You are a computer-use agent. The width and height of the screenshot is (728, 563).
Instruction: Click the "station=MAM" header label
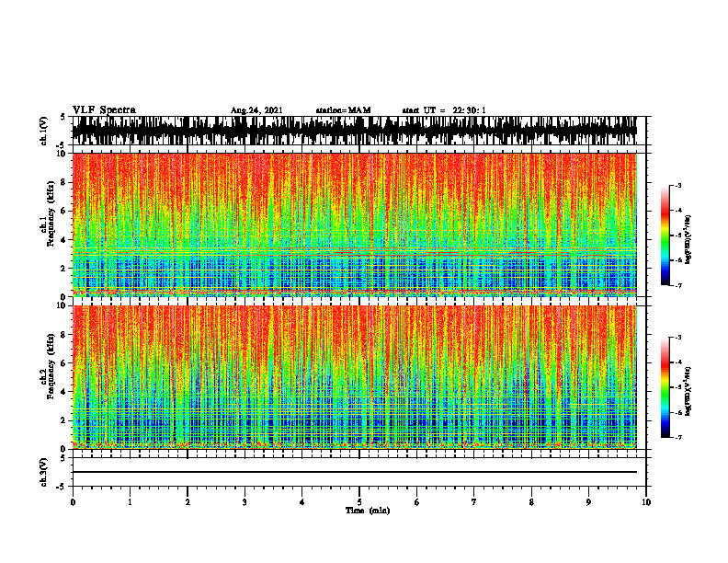point(344,110)
